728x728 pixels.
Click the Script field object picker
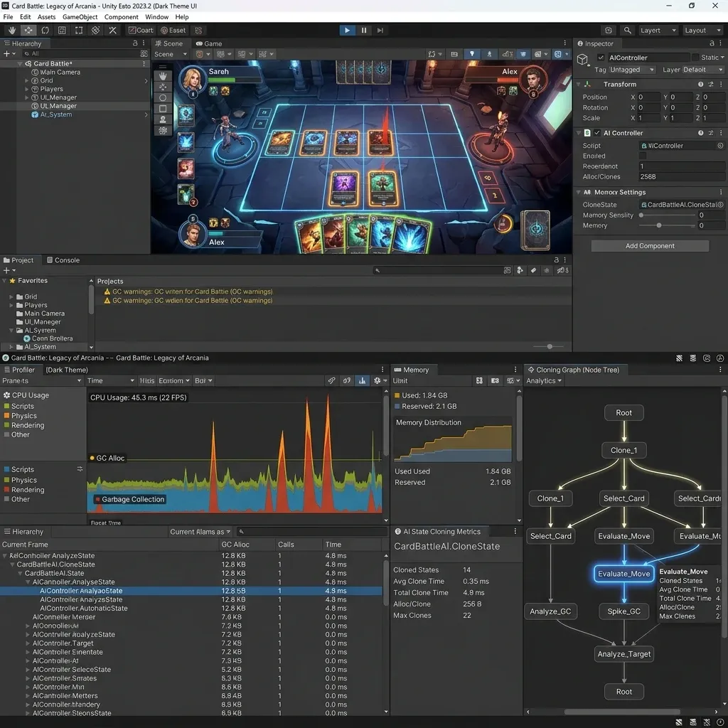click(720, 146)
